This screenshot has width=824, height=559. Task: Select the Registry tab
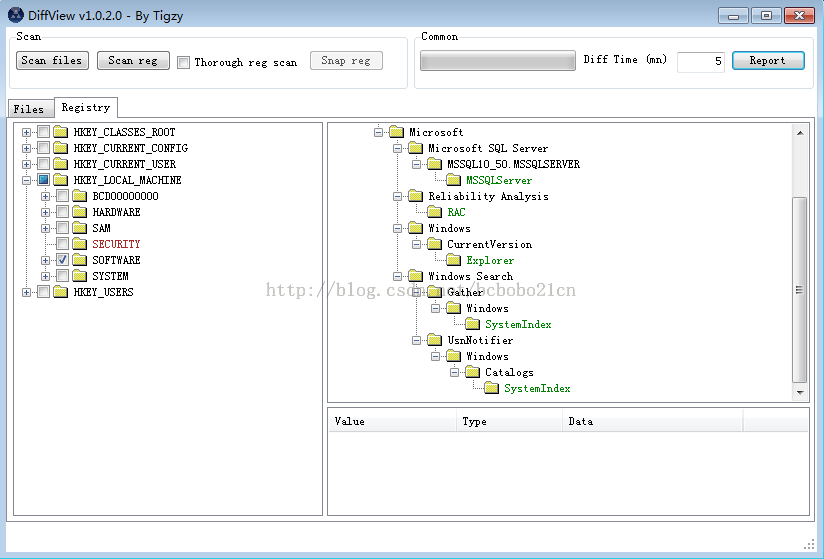[x=86, y=107]
